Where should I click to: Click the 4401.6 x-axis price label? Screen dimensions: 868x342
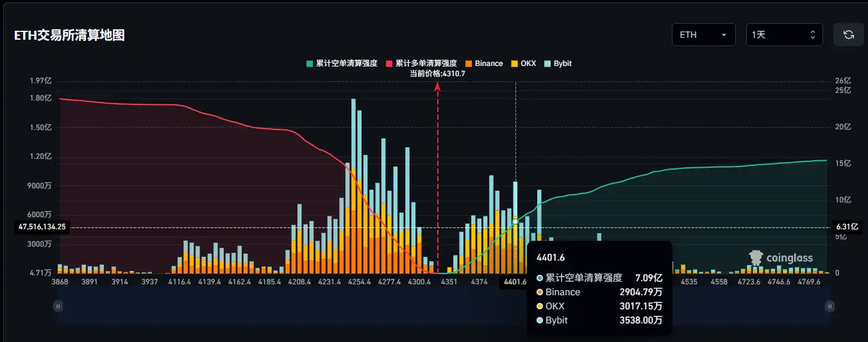tap(514, 281)
